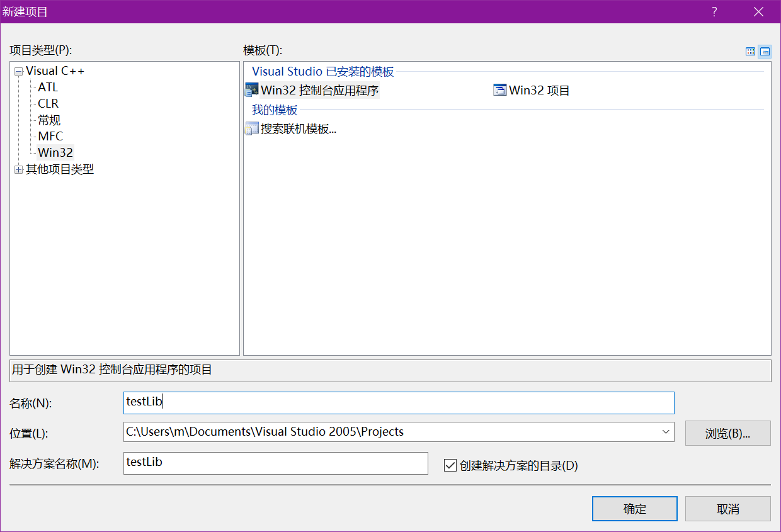
Task: Close the 新建项目 dialog window
Action: point(758,12)
